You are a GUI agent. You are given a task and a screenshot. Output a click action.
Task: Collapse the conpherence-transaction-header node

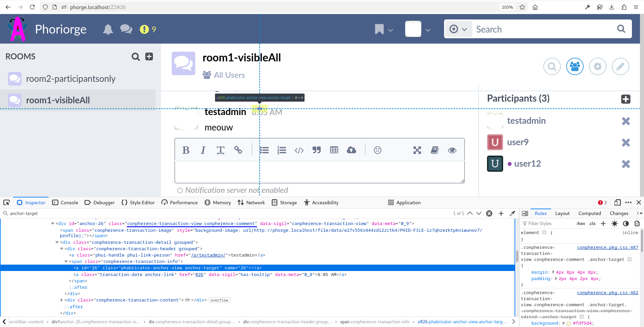61,249
